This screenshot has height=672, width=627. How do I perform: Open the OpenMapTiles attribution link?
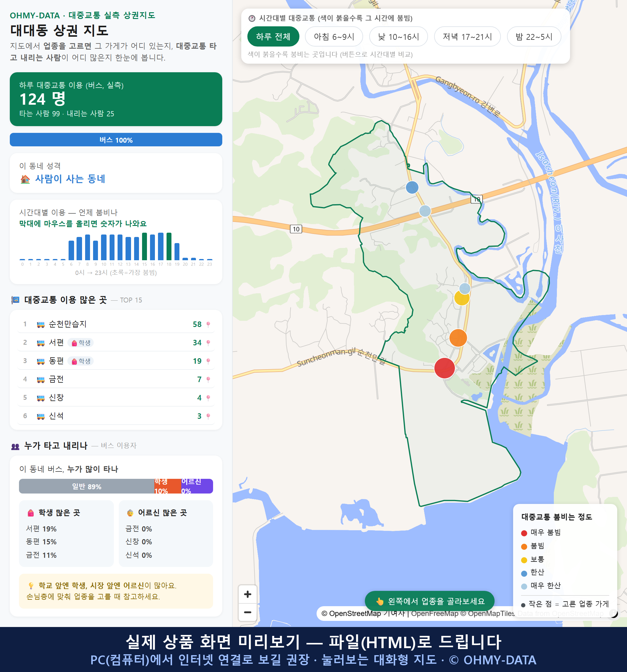tap(488, 614)
